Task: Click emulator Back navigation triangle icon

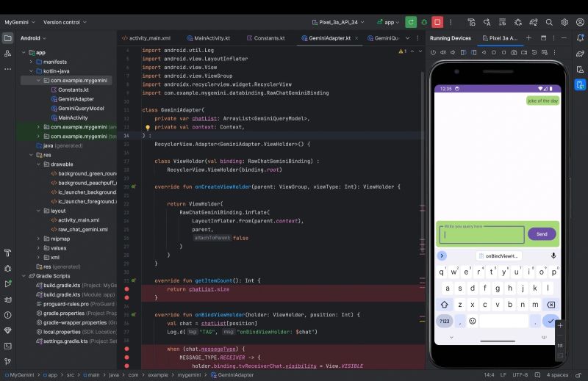Action: [x=484, y=52]
